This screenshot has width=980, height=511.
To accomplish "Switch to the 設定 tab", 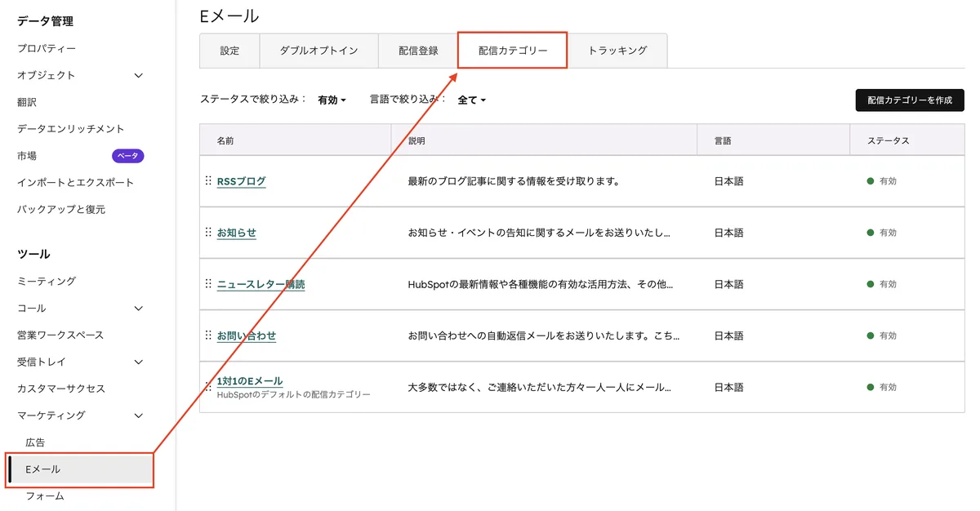I will point(229,50).
